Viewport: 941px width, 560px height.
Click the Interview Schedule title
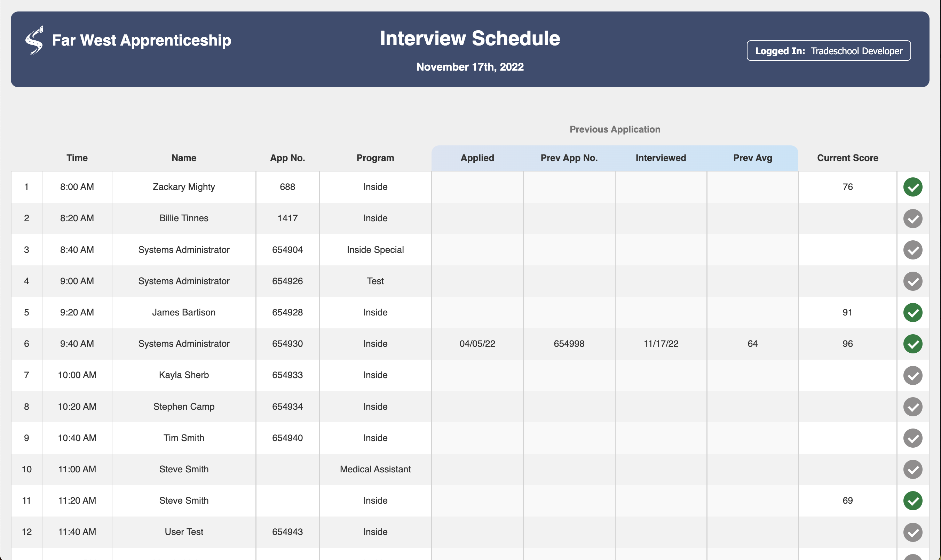pyautogui.click(x=470, y=38)
